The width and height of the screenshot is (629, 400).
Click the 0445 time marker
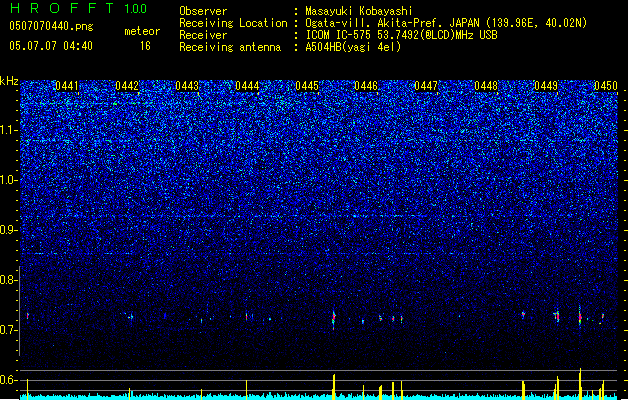click(307, 86)
